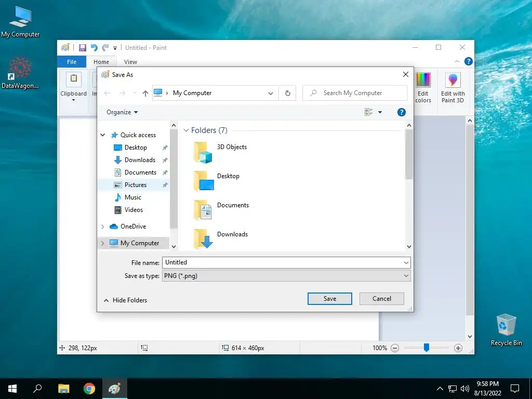Close the Save As dialog

pyautogui.click(x=405, y=74)
